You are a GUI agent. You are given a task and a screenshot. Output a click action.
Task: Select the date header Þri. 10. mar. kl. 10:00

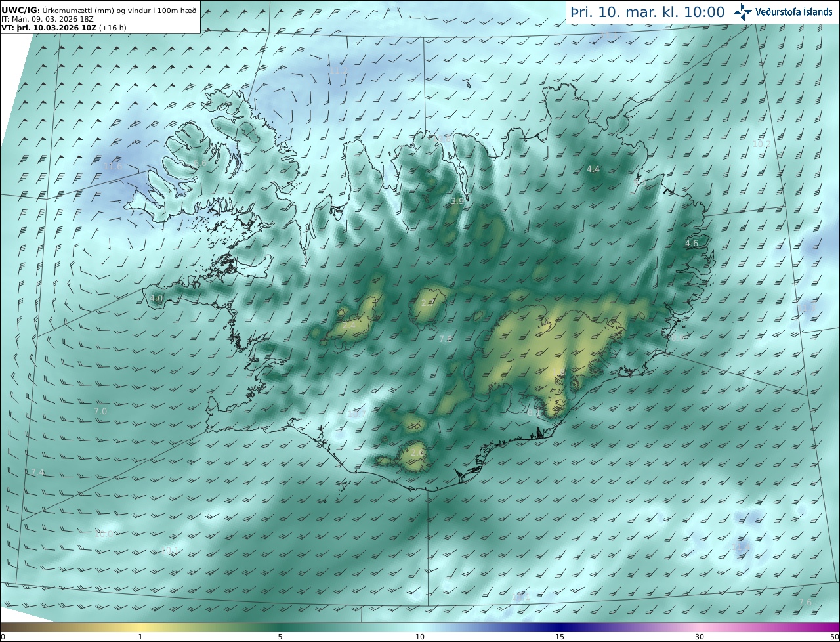coord(647,12)
